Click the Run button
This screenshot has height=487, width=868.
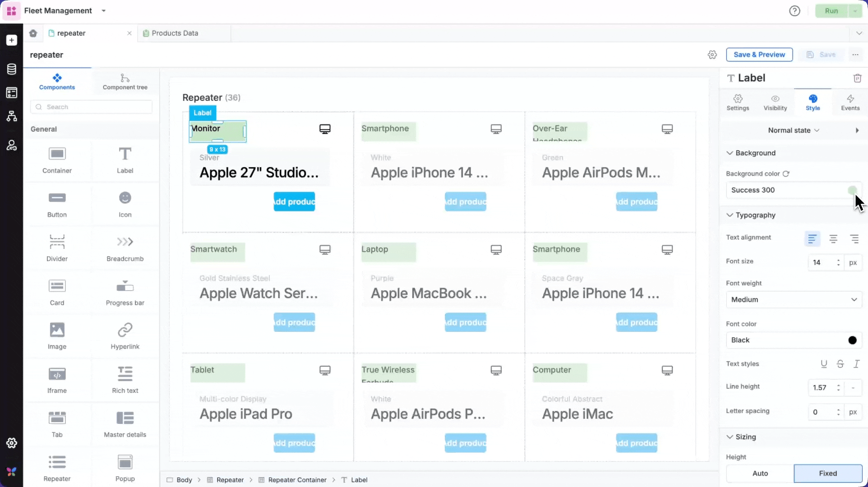pos(831,11)
